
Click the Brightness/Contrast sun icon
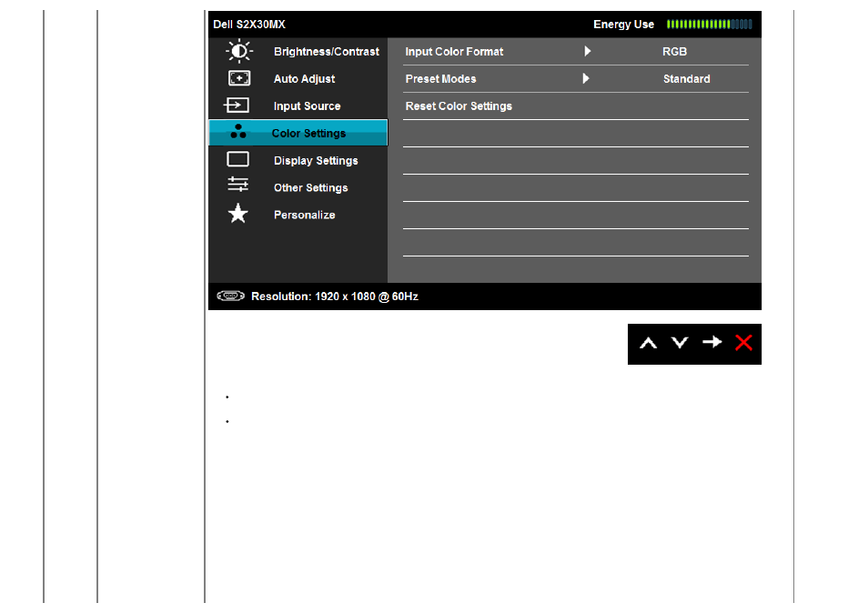(239, 51)
